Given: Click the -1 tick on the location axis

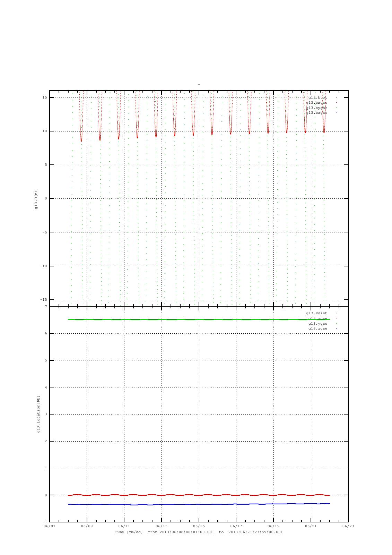Looking at the screenshot, I should (45, 522).
